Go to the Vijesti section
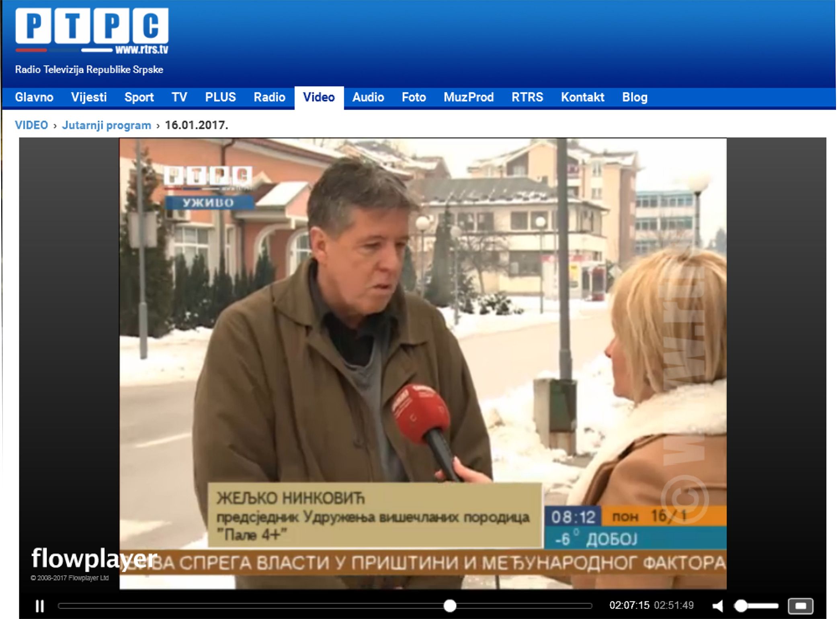Viewport: 840px width, 619px height. [89, 97]
